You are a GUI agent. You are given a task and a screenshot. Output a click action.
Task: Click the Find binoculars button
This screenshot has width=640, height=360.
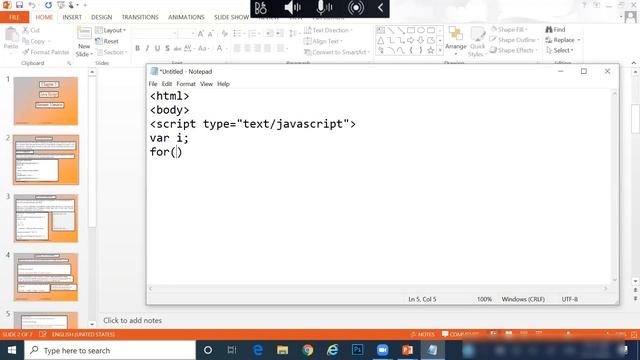555,29
